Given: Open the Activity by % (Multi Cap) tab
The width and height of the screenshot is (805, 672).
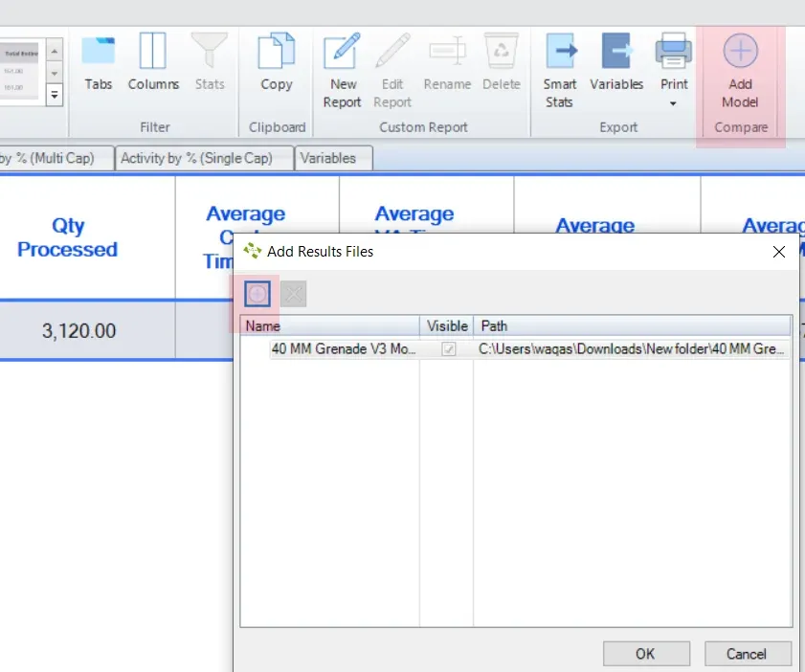Looking at the screenshot, I should click(56, 158).
